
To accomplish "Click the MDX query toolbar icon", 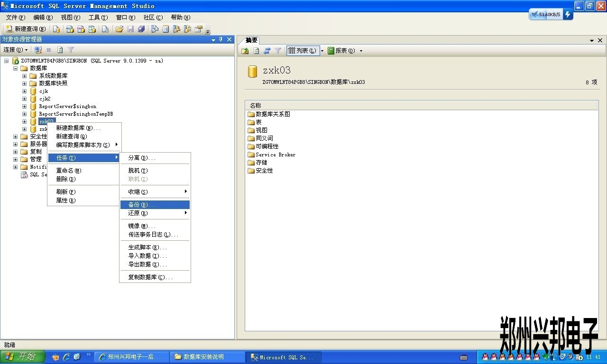I will (70, 29).
